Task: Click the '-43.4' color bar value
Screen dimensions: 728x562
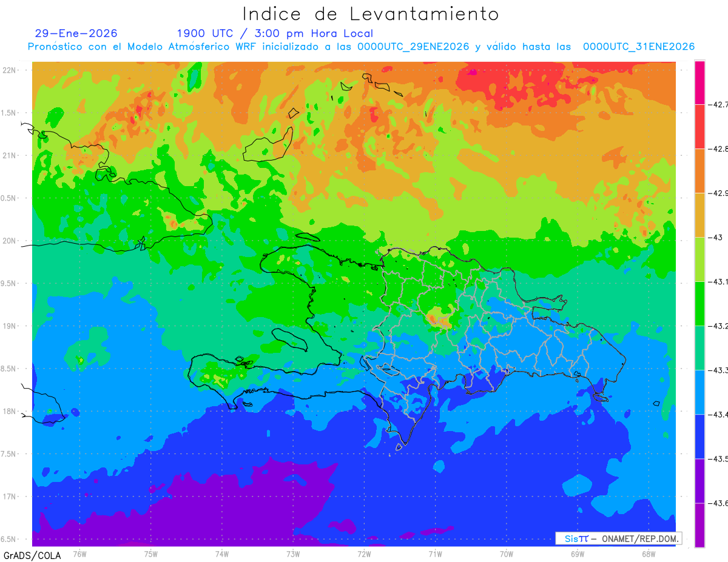Action: click(719, 414)
